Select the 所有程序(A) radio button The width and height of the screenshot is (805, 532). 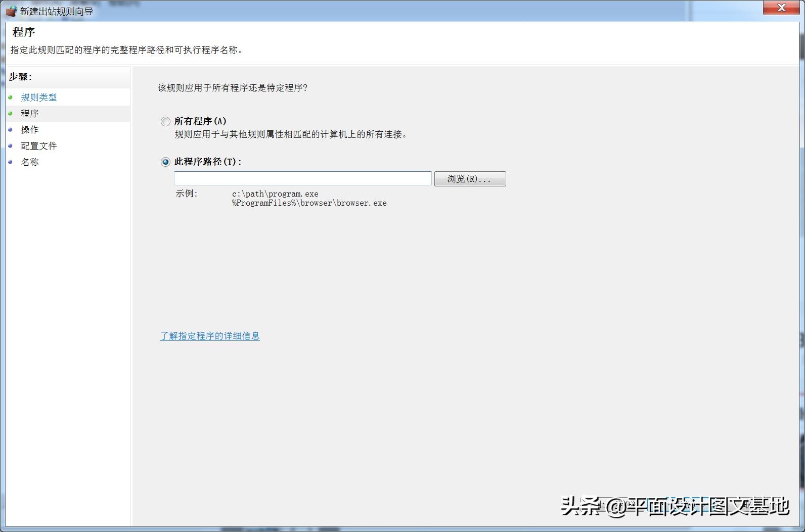pos(165,121)
